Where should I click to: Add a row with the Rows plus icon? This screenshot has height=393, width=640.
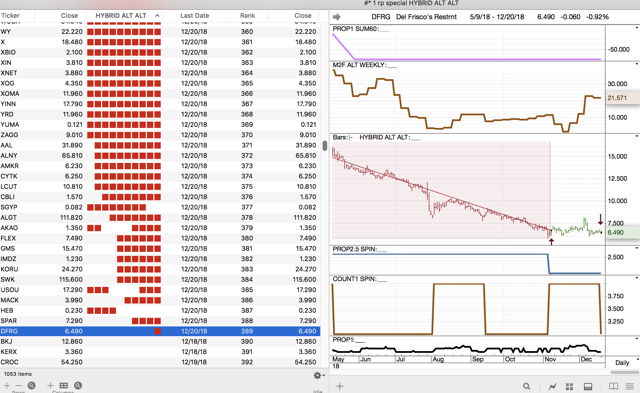point(7,385)
